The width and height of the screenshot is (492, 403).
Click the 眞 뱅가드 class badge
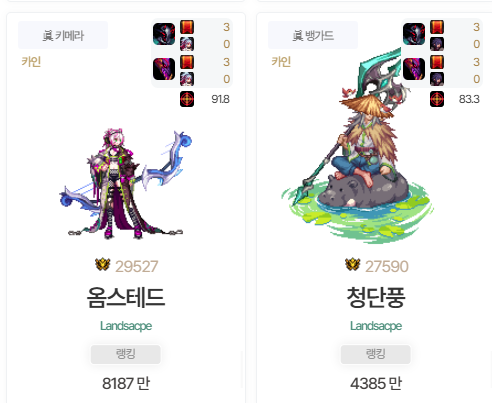313,35
